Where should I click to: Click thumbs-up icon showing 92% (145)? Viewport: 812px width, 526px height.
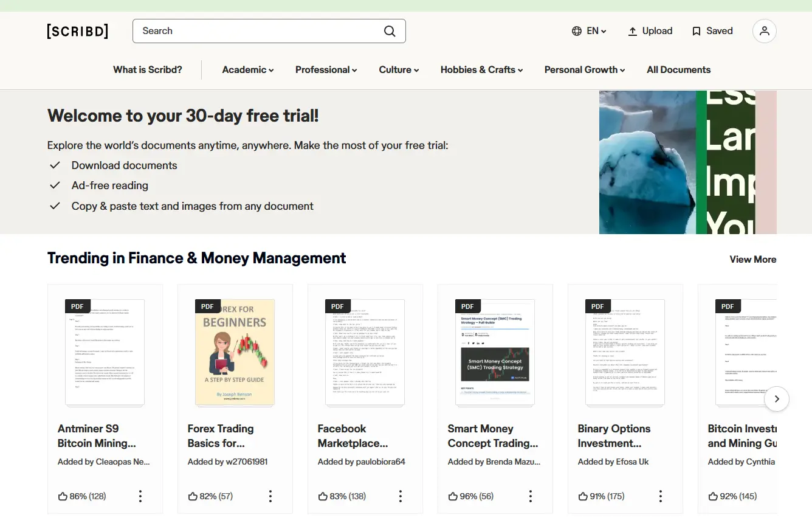pos(713,496)
